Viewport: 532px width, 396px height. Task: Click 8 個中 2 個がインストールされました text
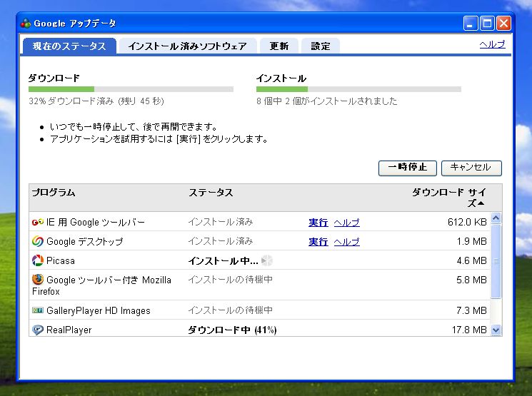327,101
